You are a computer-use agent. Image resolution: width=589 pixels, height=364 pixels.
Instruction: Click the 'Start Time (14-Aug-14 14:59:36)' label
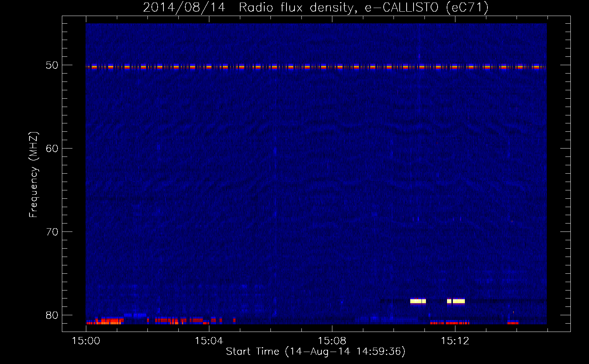coord(316,352)
